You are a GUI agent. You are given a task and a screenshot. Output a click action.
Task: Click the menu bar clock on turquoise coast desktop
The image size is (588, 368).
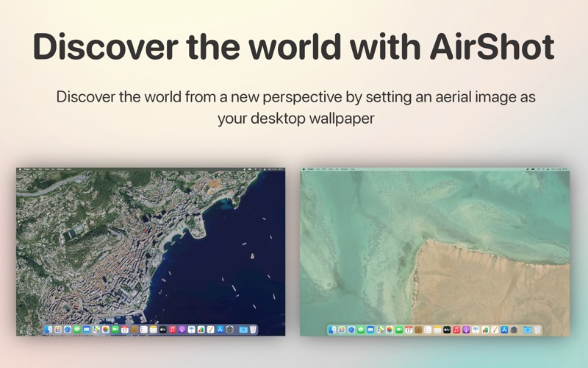coord(559,169)
